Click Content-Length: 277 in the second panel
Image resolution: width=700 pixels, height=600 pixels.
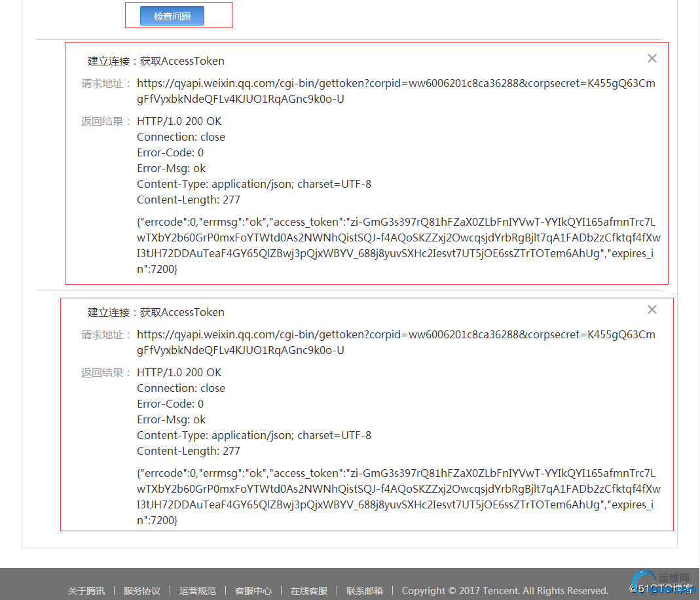(x=189, y=451)
